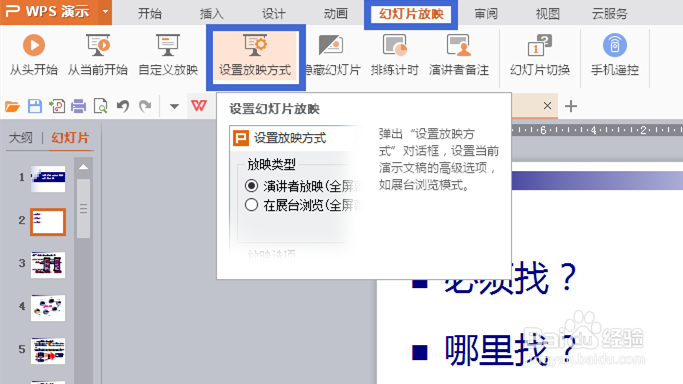Viewport: 683px width, 384px height.
Task: Select slide 3 thumbnail
Action: tap(48, 265)
